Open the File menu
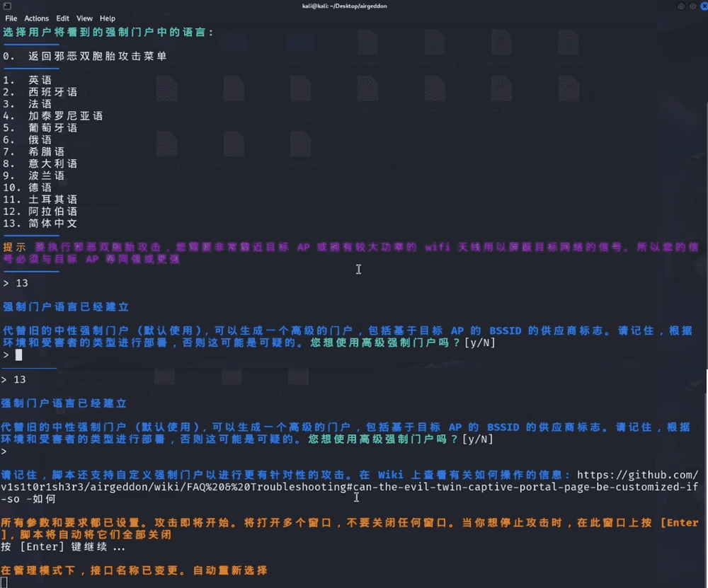The height and width of the screenshot is (588, 708). [11, 18]
